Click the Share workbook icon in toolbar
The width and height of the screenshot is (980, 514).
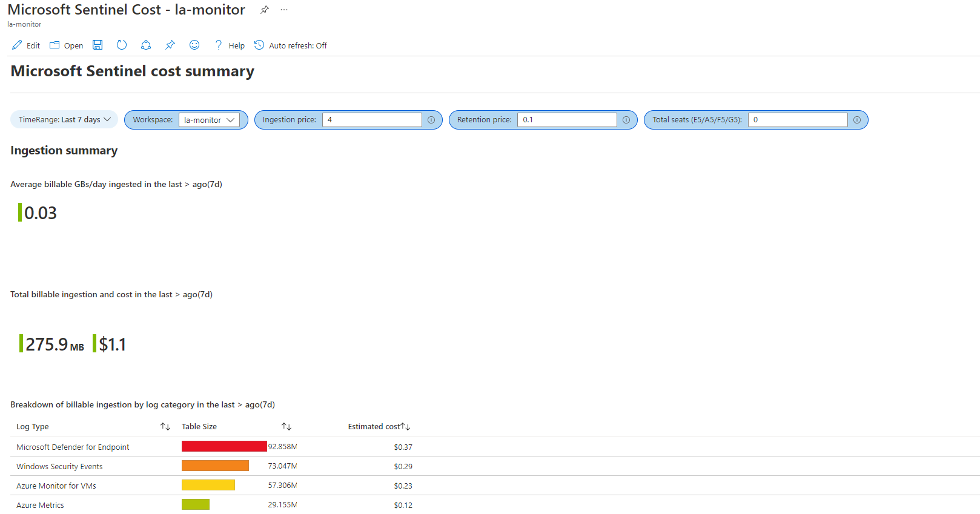(146, 45)
